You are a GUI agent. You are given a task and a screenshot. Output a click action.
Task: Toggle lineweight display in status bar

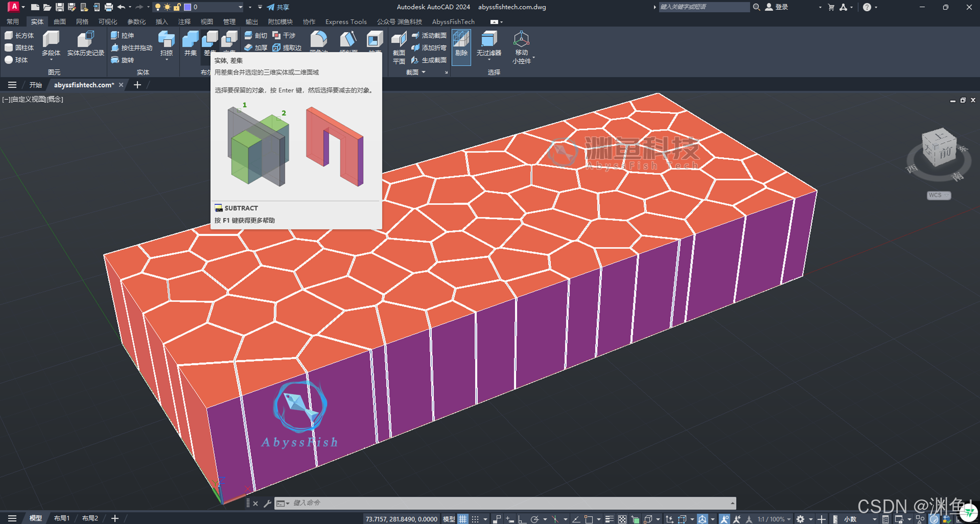(609, 519)
